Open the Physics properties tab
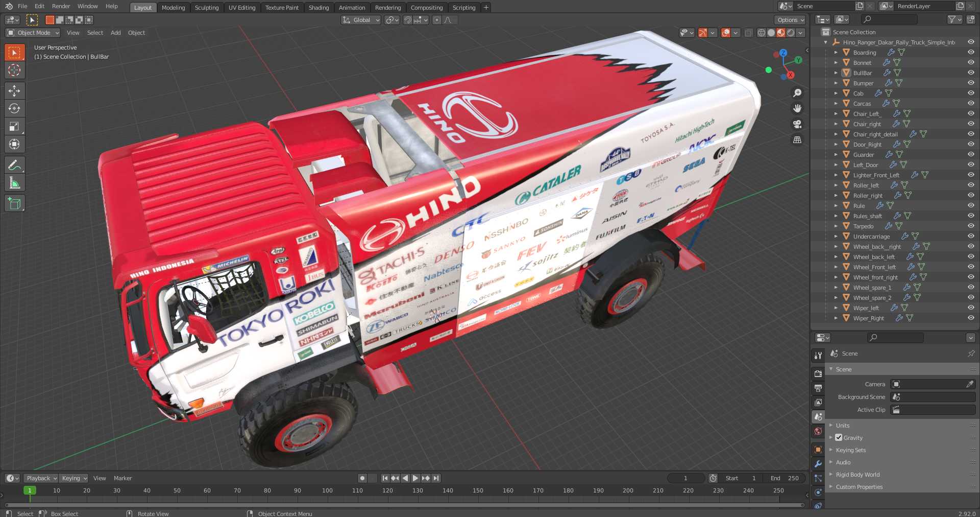Viewport: 980px width, 517px height. coord(818,492)
